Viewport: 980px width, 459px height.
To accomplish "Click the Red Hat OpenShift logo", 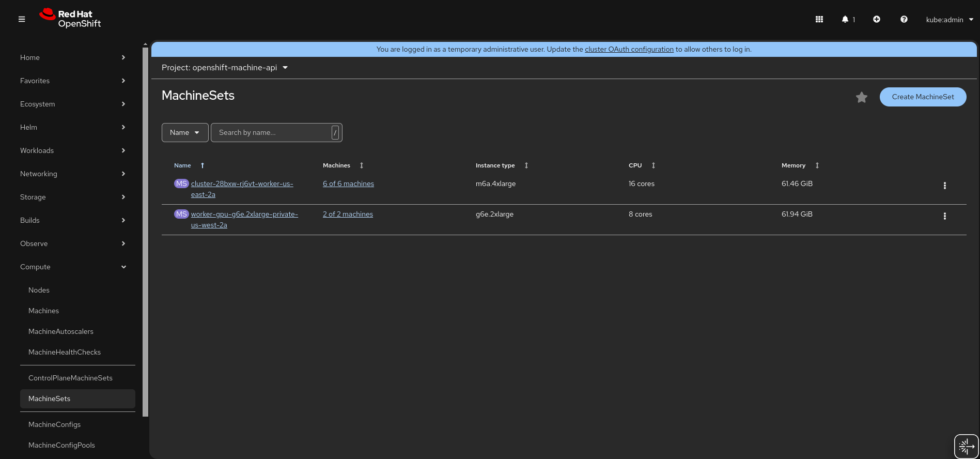I will point(70,19).
